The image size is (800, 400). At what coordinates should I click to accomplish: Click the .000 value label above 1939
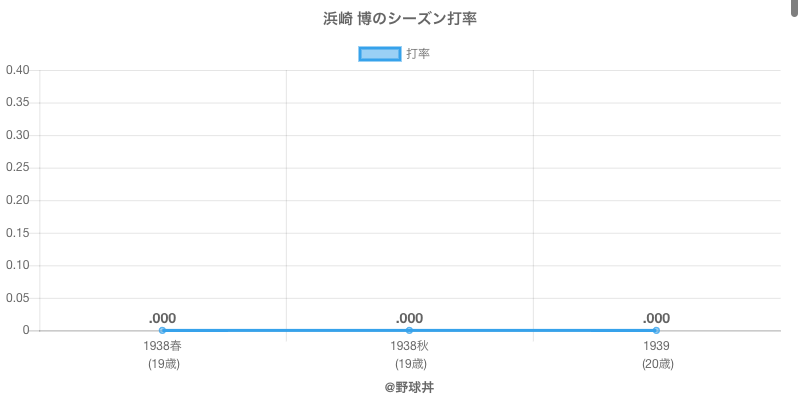656,318
